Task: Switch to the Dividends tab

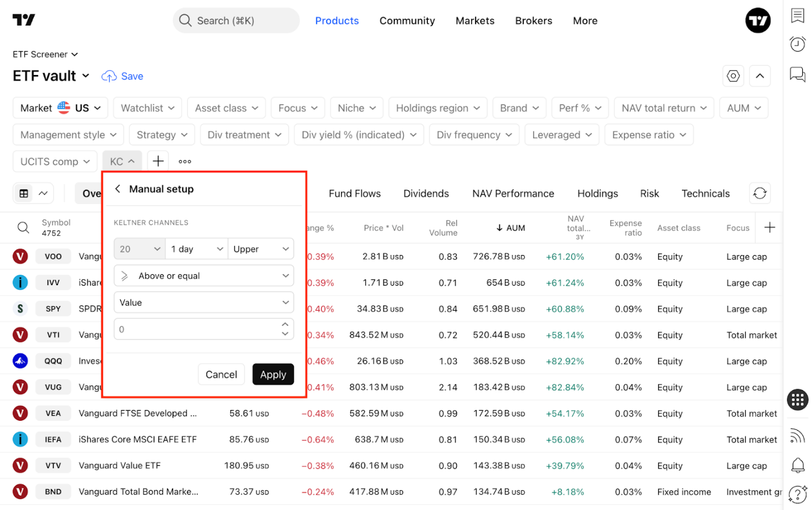Action: click(426, 194)
